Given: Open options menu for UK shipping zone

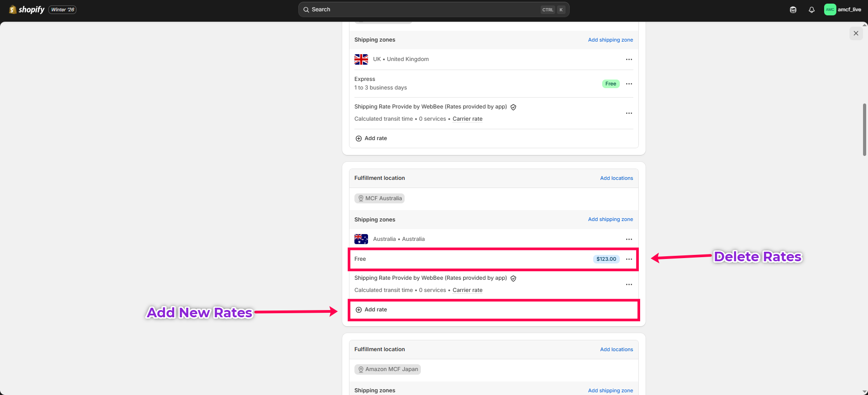Looking at the screenshot, I should click(629, 59).
